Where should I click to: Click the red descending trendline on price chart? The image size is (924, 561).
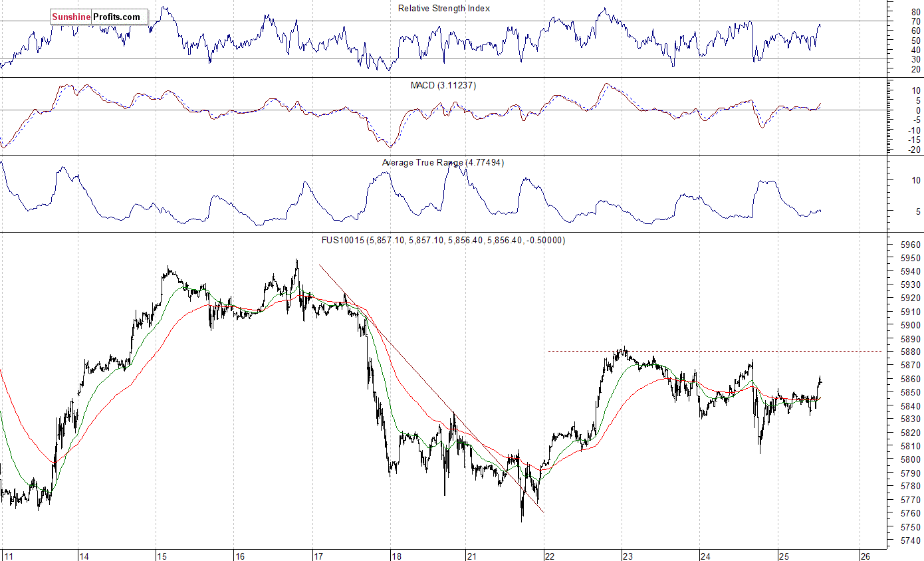coord(432,389)
